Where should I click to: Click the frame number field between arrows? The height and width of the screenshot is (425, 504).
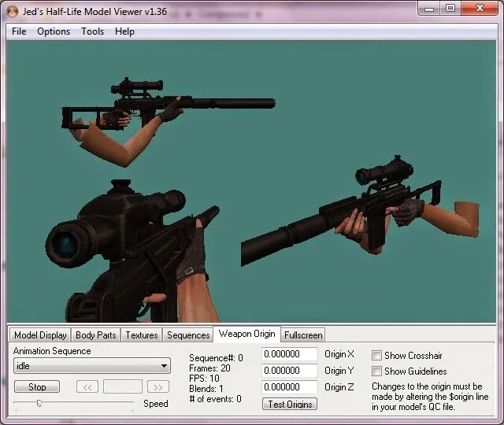coord(123,386)
